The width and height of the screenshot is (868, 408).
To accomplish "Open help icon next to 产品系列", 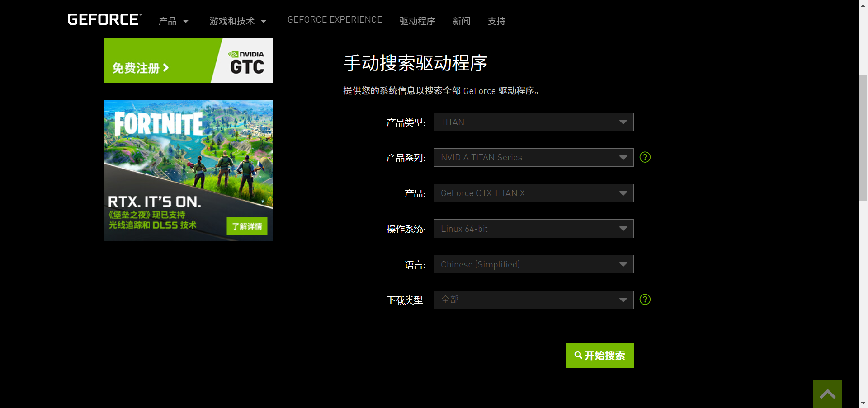I will pyautogui.click(x=645, y=157).
